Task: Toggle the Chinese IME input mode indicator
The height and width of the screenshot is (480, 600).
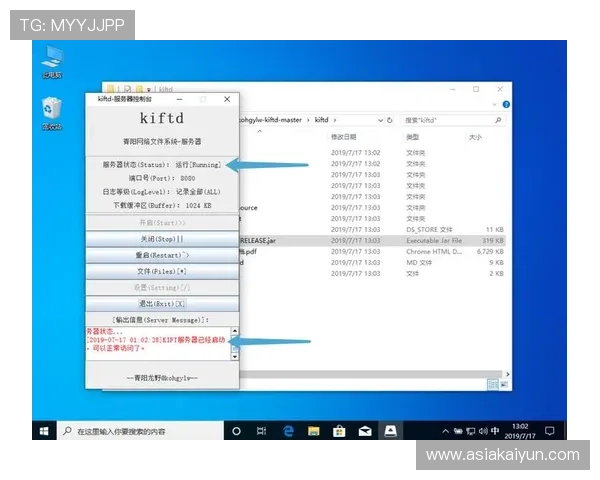Action: (497, 431)
